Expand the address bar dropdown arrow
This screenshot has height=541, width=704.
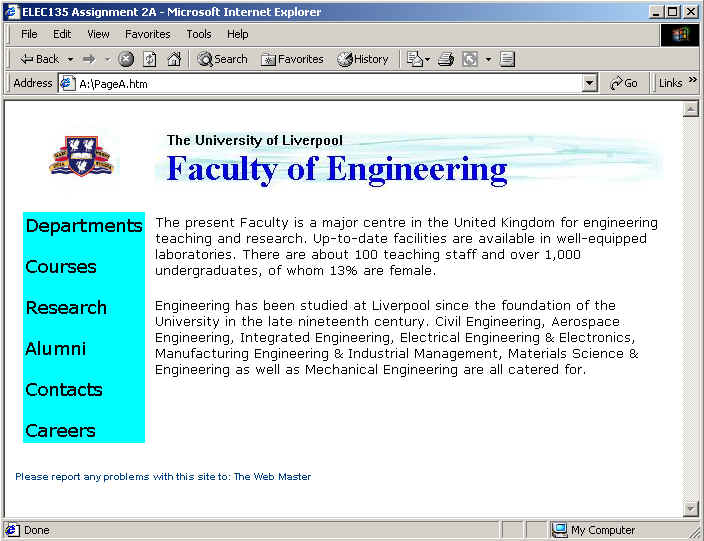click(x=590, y=84)
